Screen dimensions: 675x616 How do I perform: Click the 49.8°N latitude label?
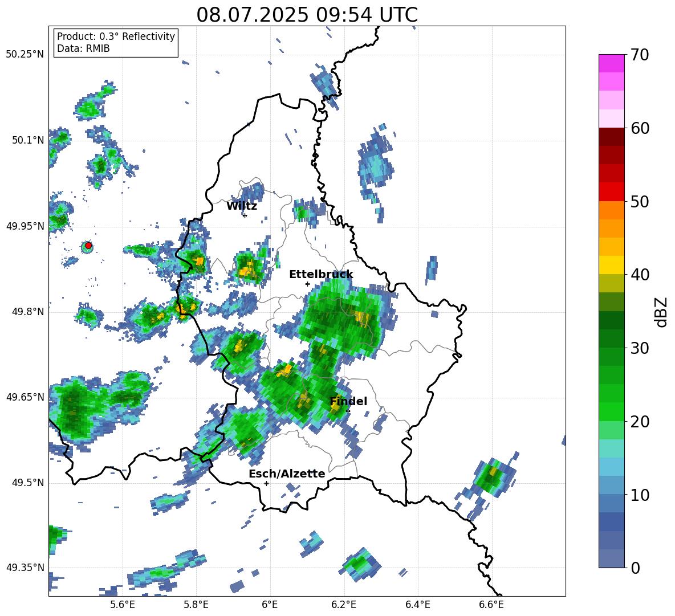point(28,312)
